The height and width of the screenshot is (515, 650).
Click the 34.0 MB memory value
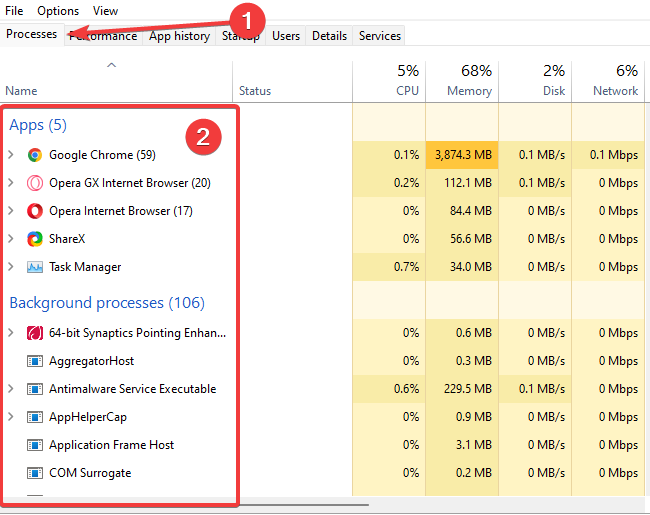[x=471, y=267]
